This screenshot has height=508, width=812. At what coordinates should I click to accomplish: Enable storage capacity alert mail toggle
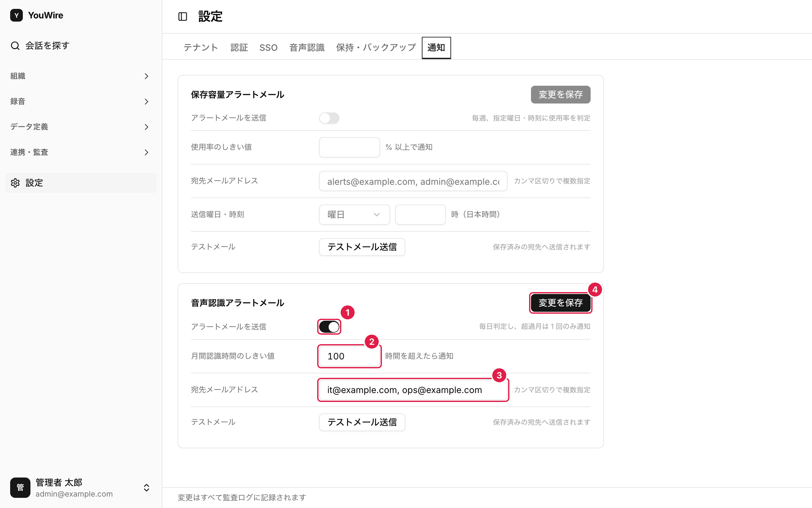[x=329, y=118]
